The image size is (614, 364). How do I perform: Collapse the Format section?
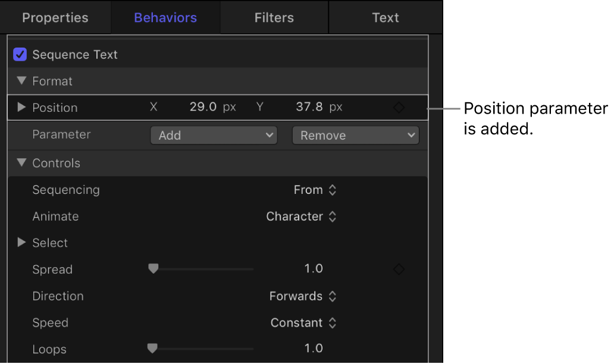pos(22,81)
